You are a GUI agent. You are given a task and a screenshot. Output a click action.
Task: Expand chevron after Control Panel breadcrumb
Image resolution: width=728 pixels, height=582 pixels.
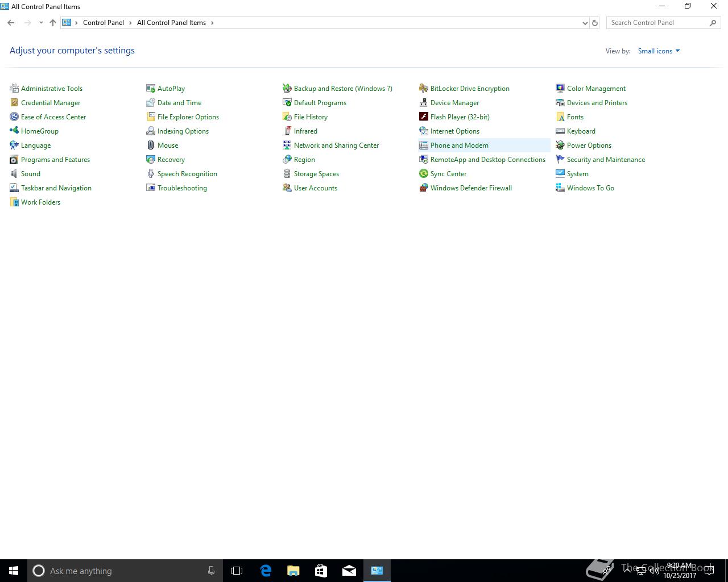tap(130, 23)
